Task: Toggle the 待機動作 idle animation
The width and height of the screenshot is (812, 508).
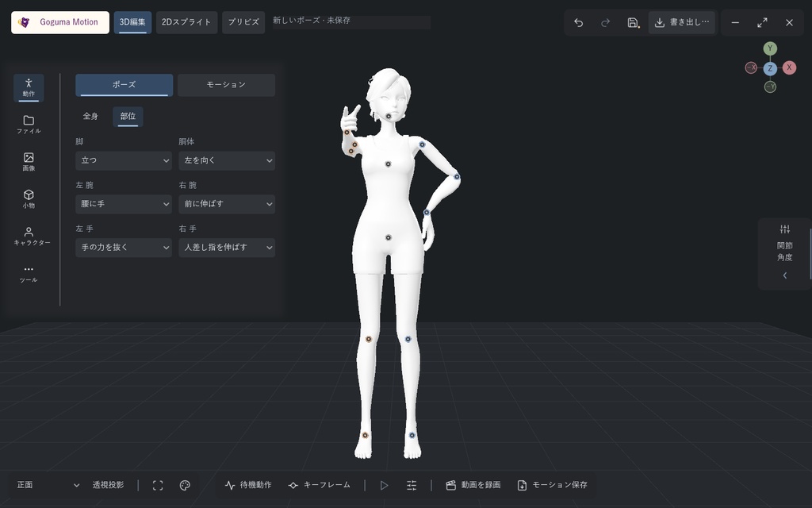Action: click(248, 485)
